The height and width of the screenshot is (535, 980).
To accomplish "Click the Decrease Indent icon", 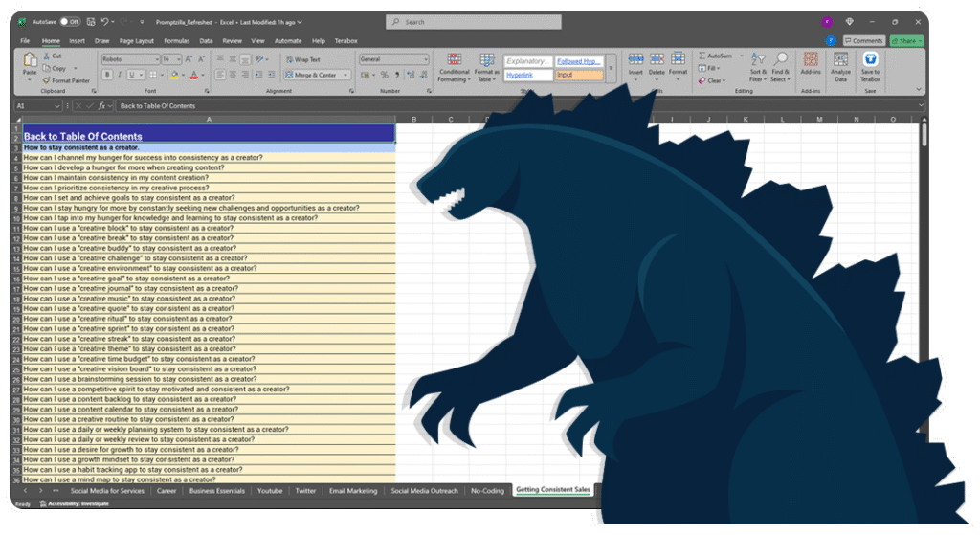I will (x=258, y=75).
